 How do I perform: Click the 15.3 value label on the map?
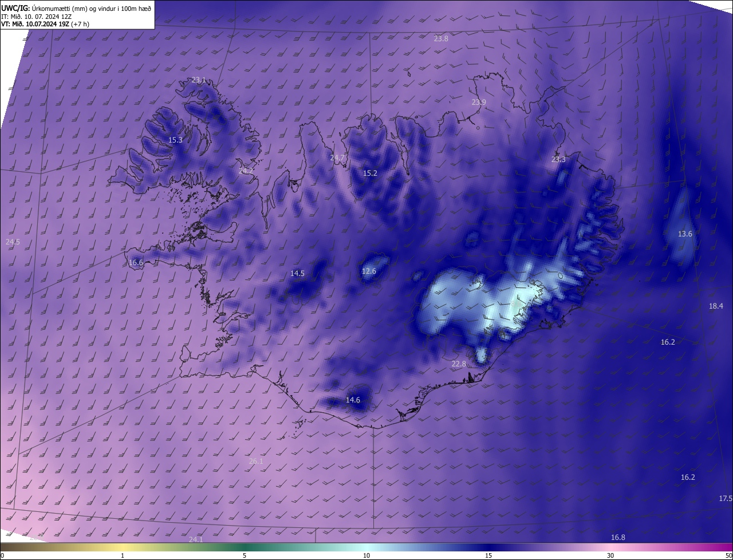pyautogui.click(x=175, y=140)
